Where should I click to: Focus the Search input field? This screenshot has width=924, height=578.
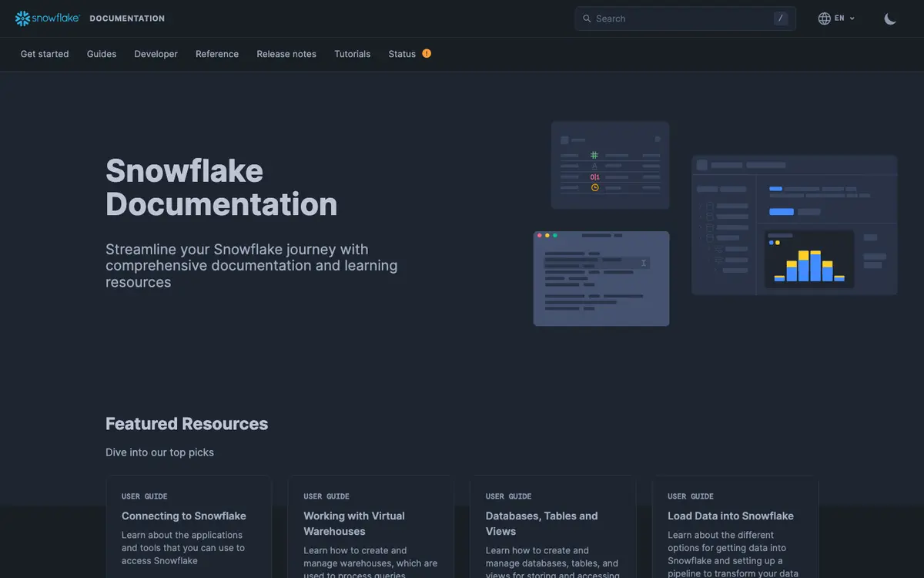coord(685,18)
